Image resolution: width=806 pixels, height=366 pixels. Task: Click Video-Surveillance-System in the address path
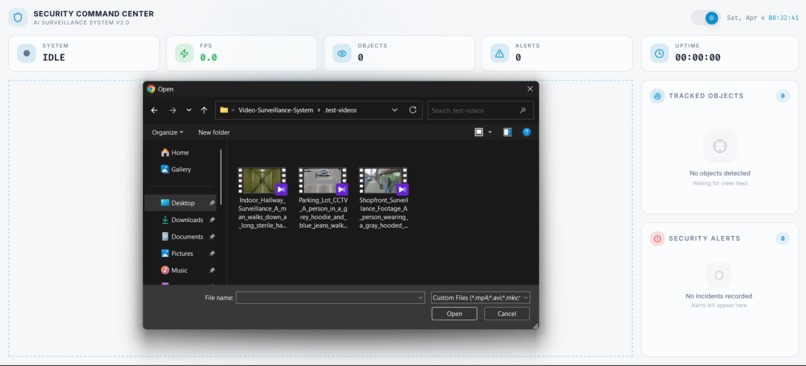click(276, 110)
